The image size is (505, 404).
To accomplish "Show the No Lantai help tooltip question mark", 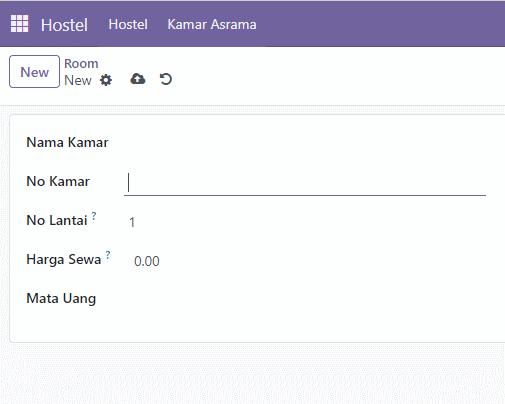I will pyautogui.click(x=94, y=216).
